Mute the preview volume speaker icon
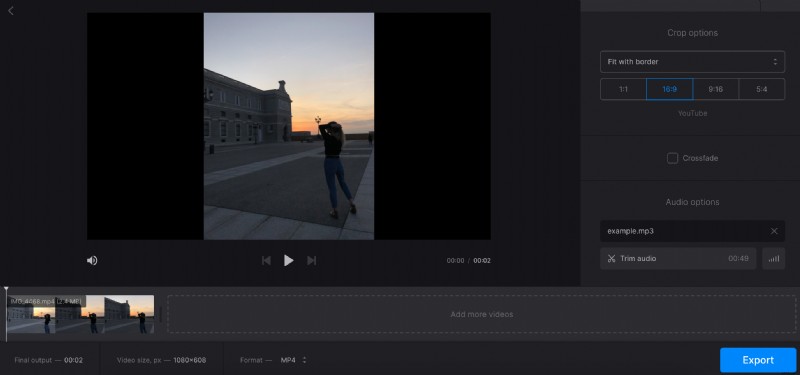Screen dimensions: 800x375 pyautogui.click(x=92, y=261)
